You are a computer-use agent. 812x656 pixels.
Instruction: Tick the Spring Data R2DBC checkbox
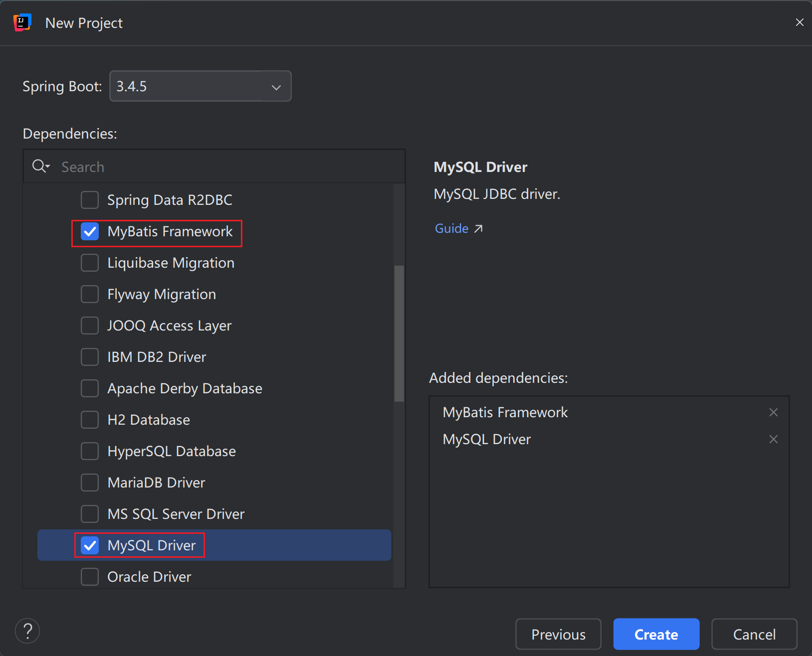(90, 200)
